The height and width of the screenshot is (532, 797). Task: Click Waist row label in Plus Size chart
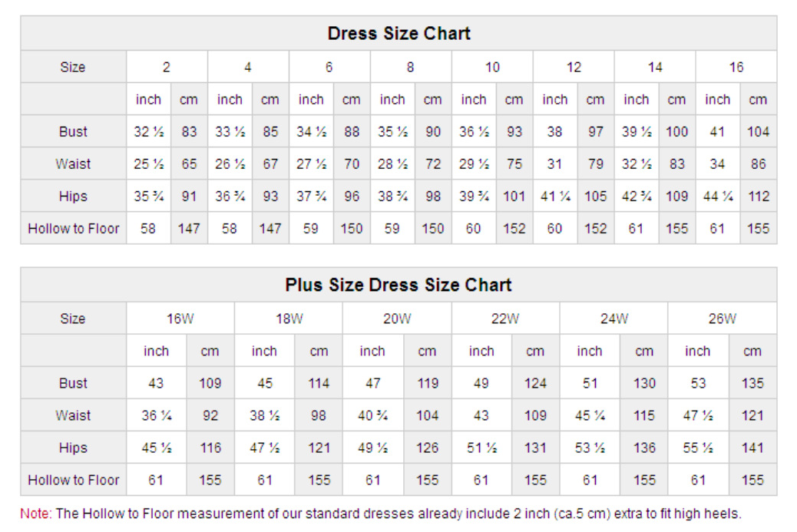click(x=73, y=415)
